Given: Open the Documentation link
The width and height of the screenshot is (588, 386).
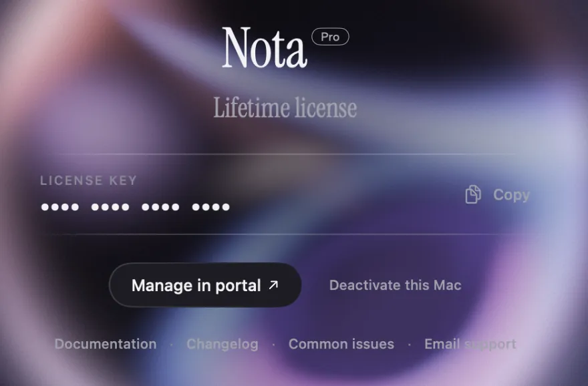Looking at the screenshot, I should tap(106, 344).
